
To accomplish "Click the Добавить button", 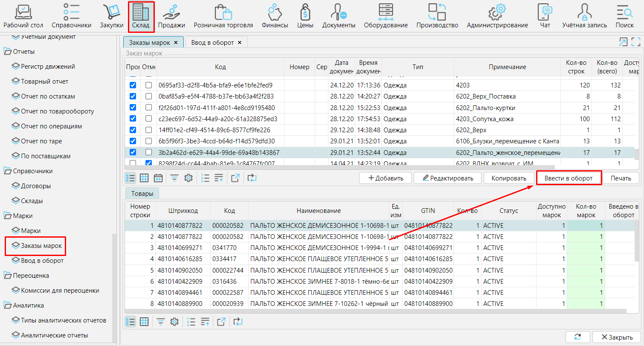I will point(385,178).
